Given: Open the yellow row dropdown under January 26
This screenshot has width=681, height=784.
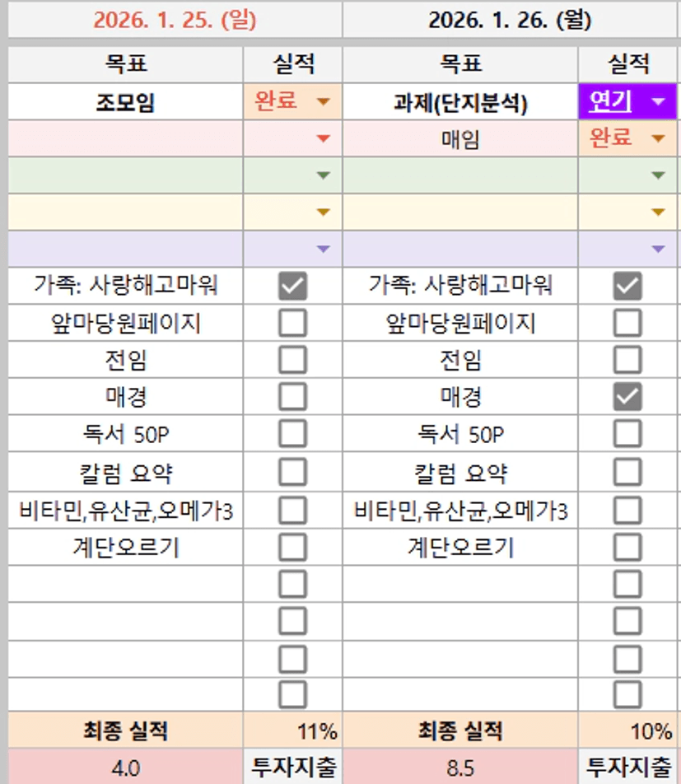Looking at the screenshot, I should click(x=657, y=212).
